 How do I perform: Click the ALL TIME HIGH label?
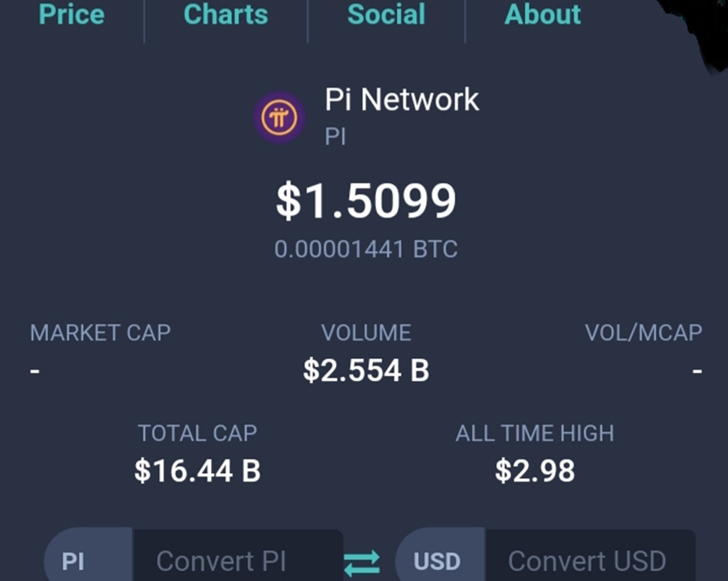535,433
